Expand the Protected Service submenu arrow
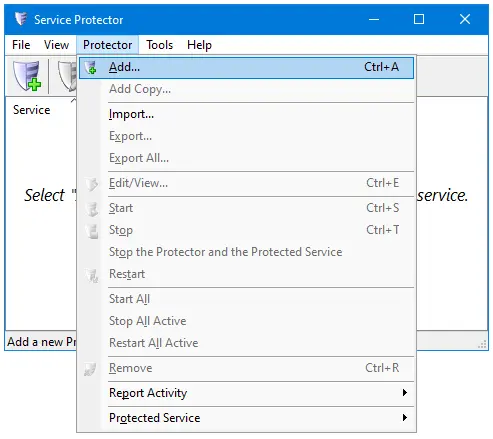The width and height of the screenshot is (493, 439). point(405,418)
